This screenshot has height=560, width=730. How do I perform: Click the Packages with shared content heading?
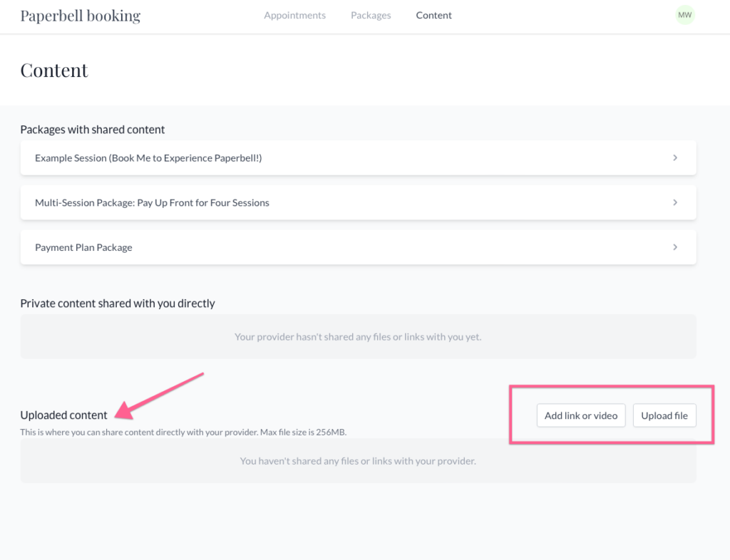(x=92, y=129)
